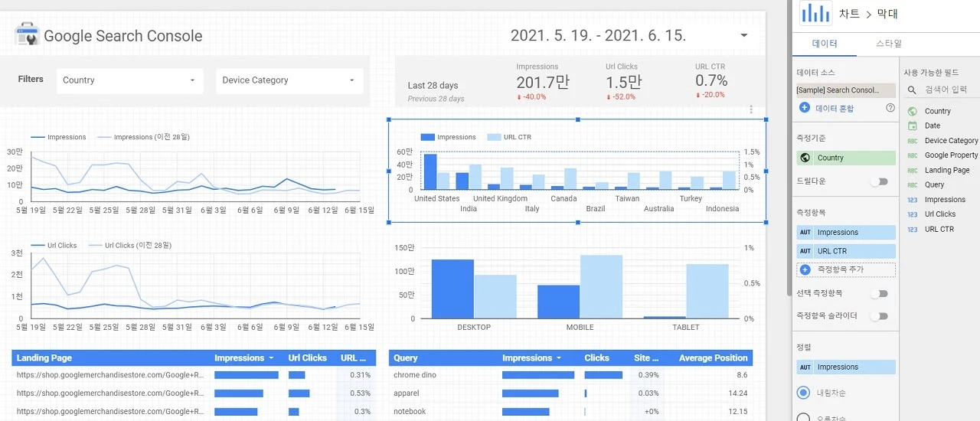
Task: Select the 내림차순 radio button
Action: pos(803,393)
